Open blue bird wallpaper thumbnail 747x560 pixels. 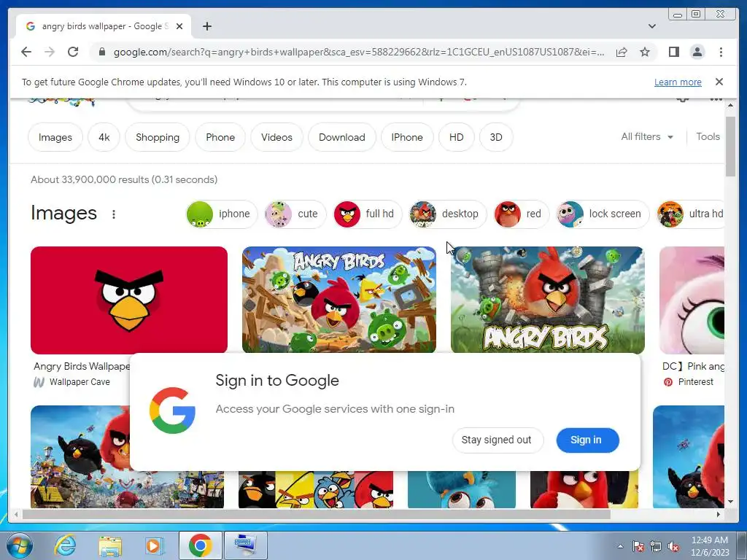point(462,489)
